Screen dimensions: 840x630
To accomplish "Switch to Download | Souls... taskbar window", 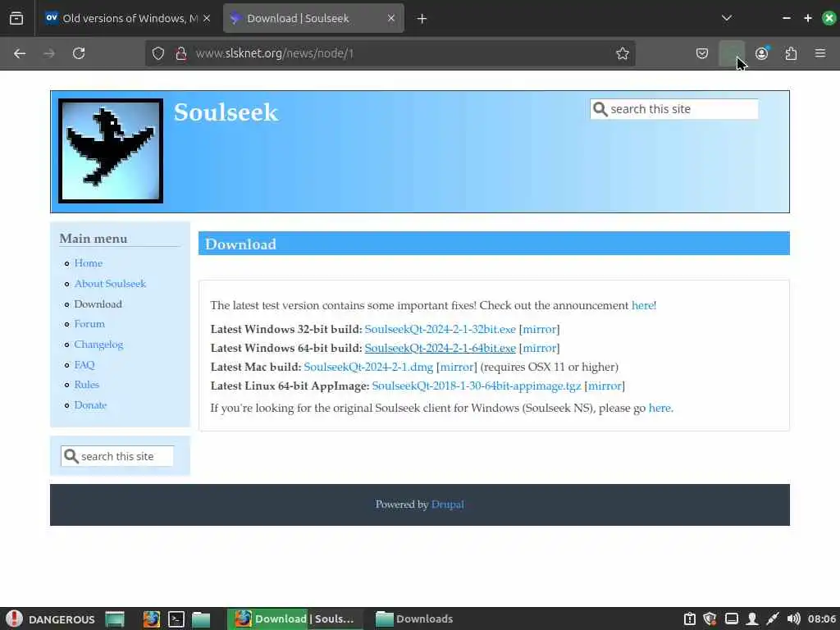I will click(295, 619).
